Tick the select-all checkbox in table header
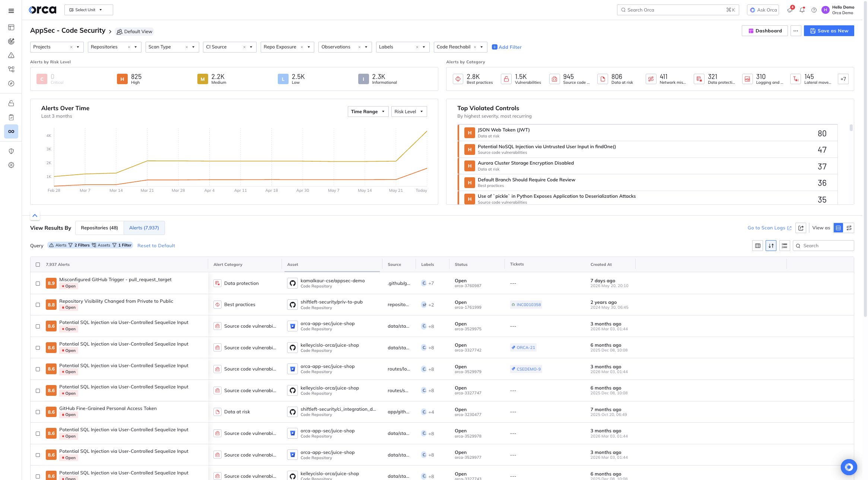The height and width of the screenshot is (480, 868). click(x=38, y=265)
